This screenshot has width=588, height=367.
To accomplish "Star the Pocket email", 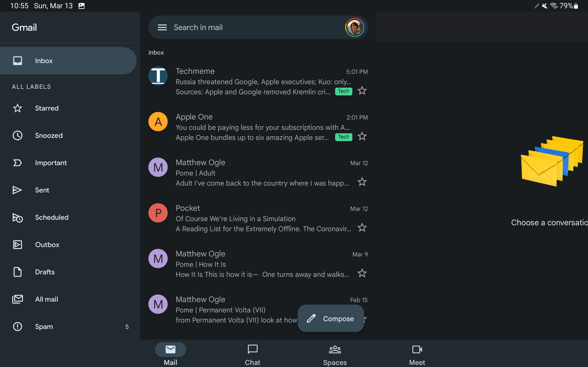I will point(362,228).
